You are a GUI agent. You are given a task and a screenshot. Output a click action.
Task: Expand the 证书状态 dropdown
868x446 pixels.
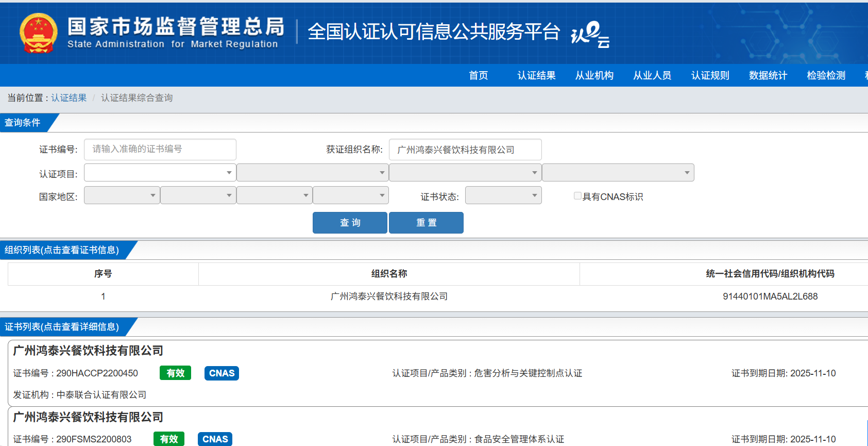[503, 195]
